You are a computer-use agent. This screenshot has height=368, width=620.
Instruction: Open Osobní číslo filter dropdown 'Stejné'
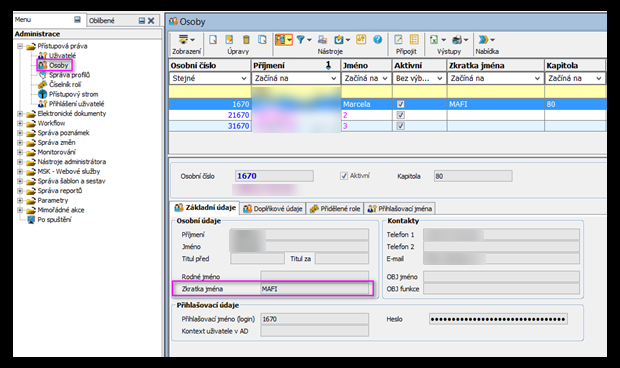click(209, 78)
